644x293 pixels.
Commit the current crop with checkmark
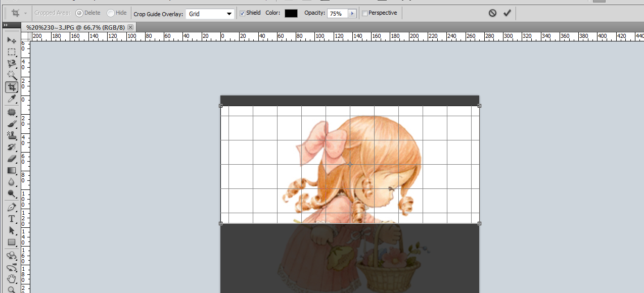pos(507,13)
